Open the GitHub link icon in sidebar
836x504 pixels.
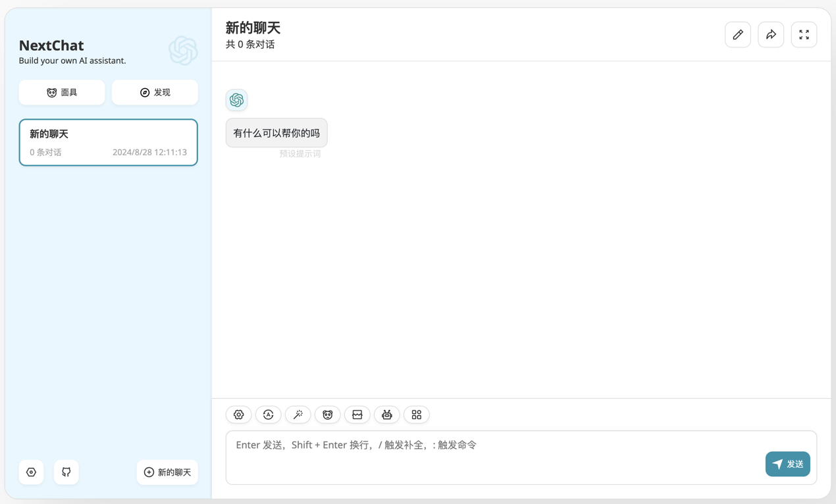(x=66, y=472)
